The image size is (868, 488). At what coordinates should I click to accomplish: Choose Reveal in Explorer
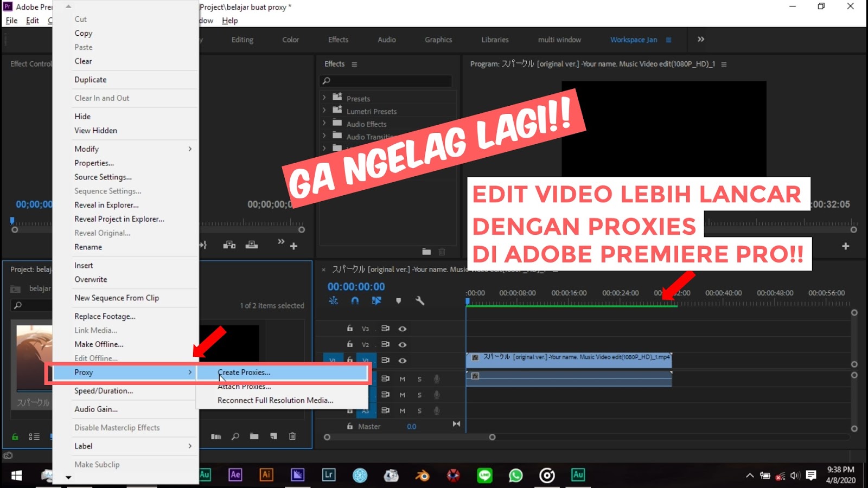click(x=126, y=205)
